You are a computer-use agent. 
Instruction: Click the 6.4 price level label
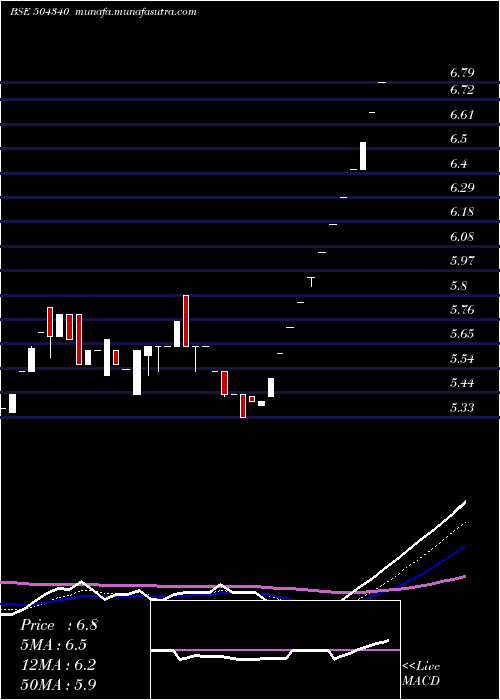[459, 164]
